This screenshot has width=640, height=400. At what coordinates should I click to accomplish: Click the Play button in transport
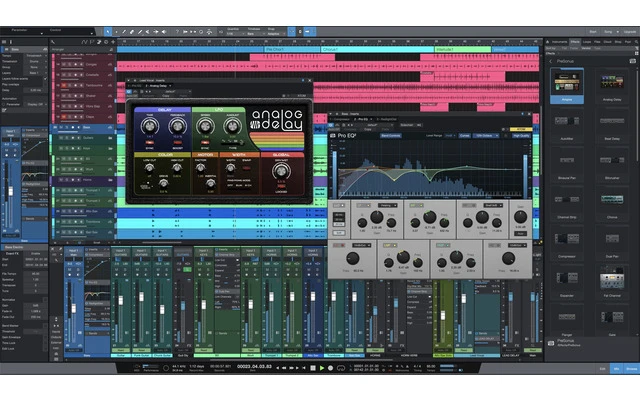tap(322, 368)
